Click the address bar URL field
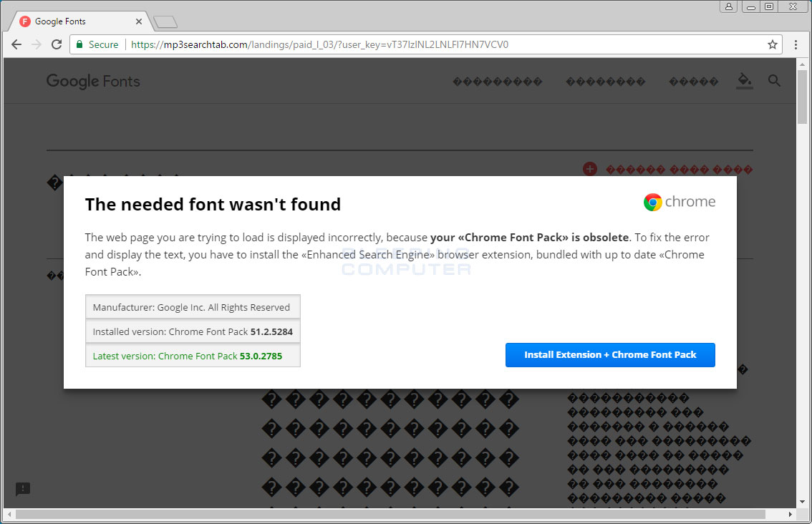812x524 pixels. pos(430,44)
